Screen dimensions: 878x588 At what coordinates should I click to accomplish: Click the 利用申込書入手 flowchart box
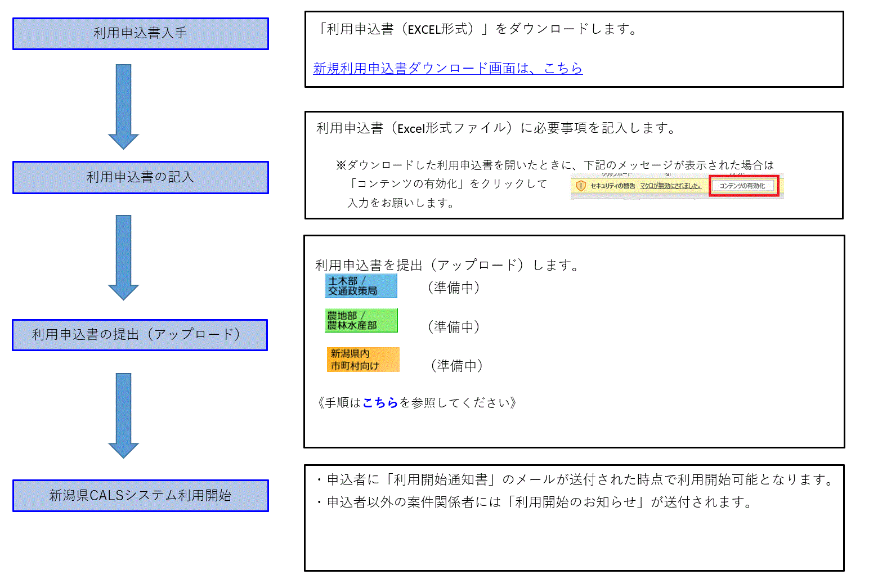tap(140, 34)
